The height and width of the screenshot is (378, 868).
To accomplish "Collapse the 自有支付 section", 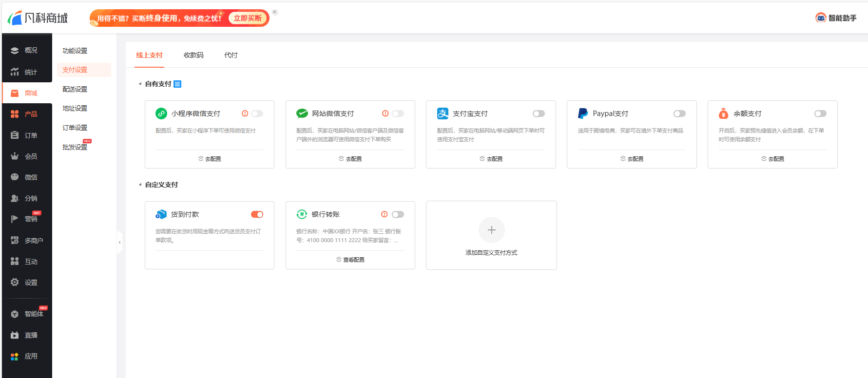I will (140, 84).
